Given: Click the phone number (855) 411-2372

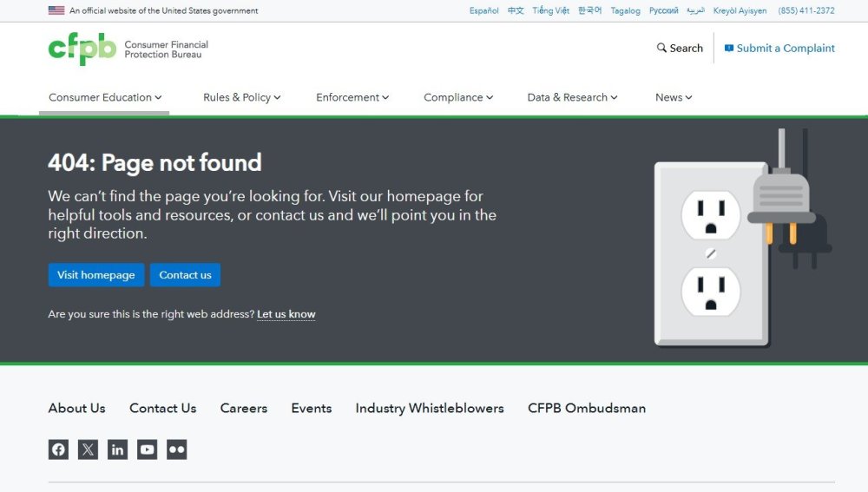Looking at the screenshot, I should pyautogui.click(x=806, y=10).
